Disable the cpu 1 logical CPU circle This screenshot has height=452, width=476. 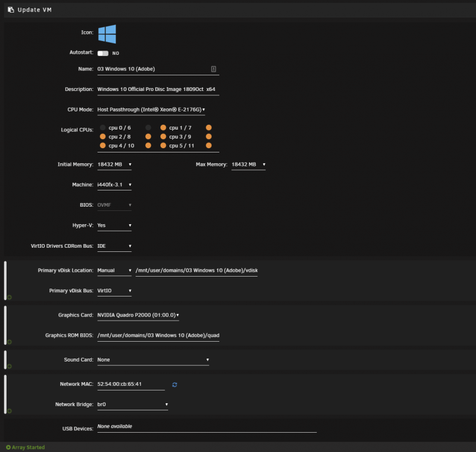163,128
